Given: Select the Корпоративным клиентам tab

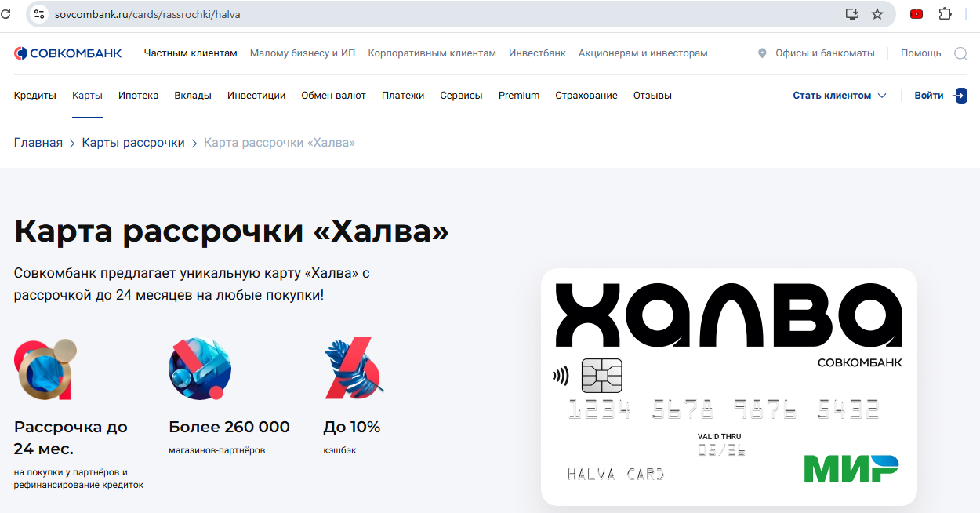Looking at the screenshot, I should (432, 53).
